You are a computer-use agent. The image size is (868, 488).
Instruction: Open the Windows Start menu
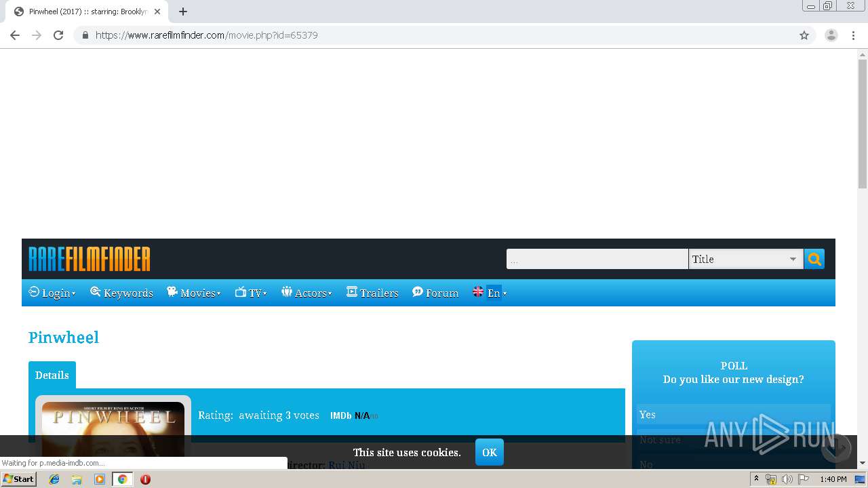18,479
